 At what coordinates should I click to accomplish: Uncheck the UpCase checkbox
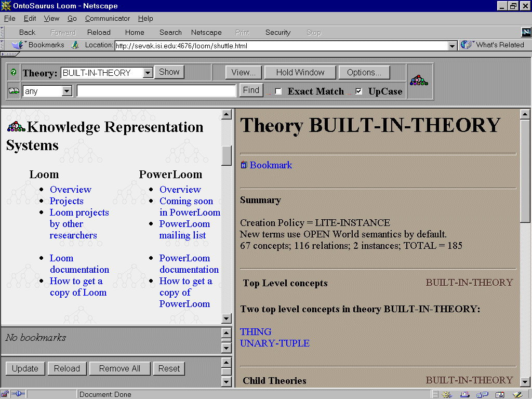(x=359, y=91)
